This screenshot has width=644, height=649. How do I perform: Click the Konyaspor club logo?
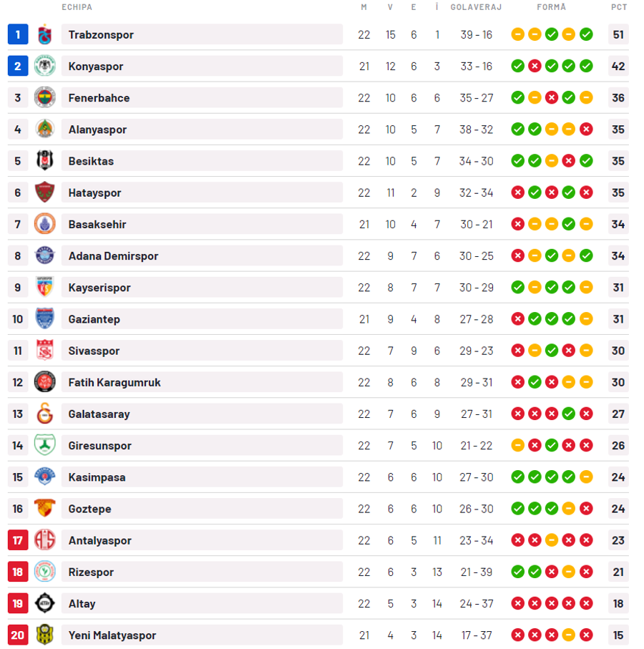(44, 66)
